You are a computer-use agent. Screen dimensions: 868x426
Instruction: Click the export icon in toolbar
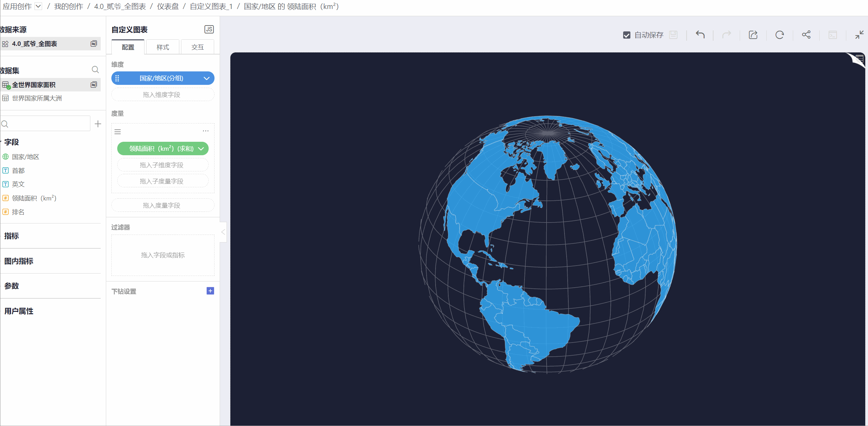click(753, 34)
